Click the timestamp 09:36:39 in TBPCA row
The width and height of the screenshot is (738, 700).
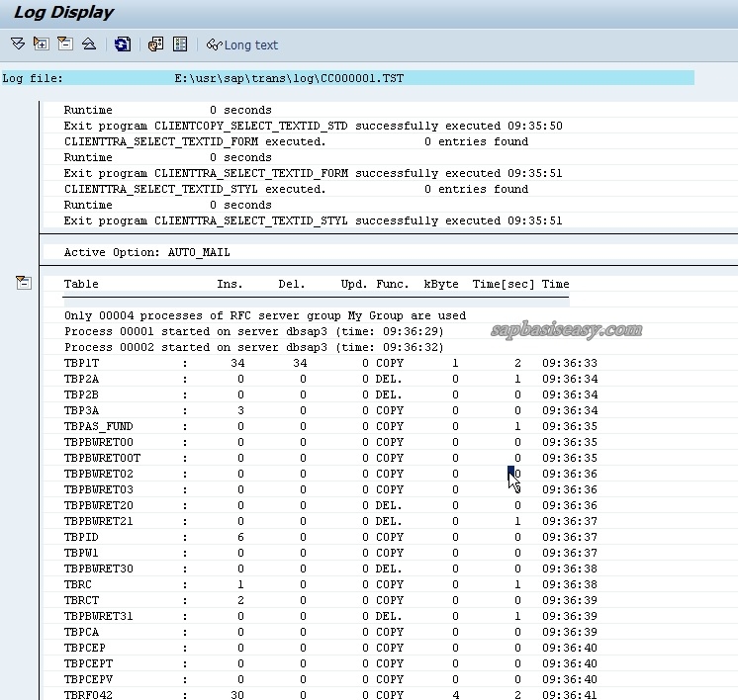click(570, 632)
